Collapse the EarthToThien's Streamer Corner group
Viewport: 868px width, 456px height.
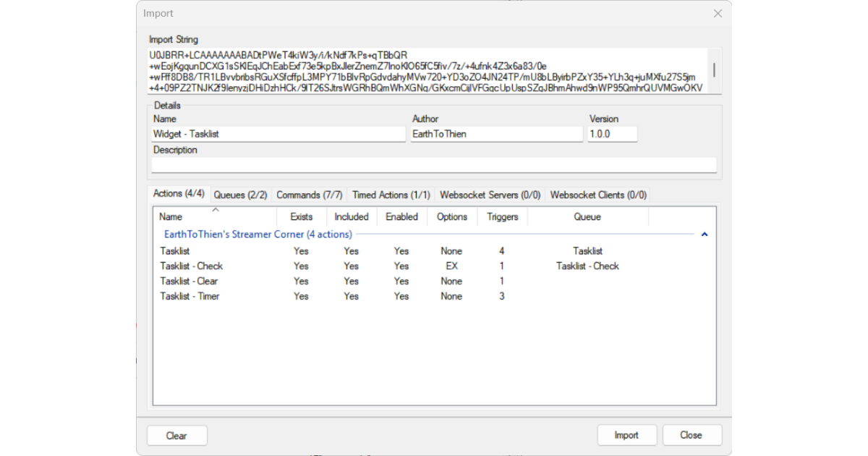(x=705, y=235)
